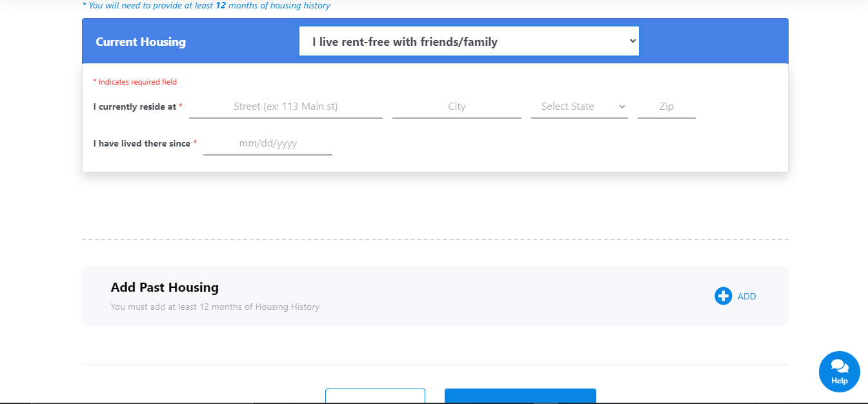Click "You must add at least 12 months" text
This screenshot has height=404, width=868.
coord(215,307)
